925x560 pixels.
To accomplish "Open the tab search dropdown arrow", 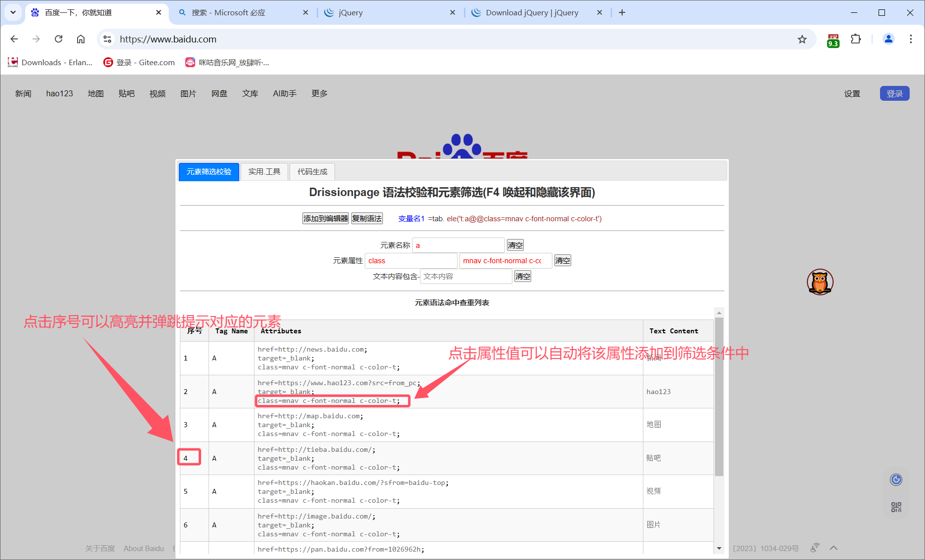I will pyautogui.click(x=13, y=12).
